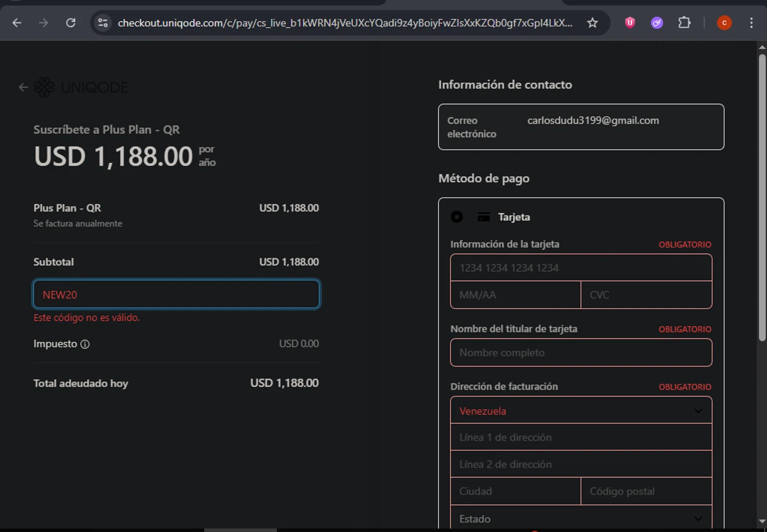Click the Impuesto amount USD 0.00
The height and width of the screenshot is (532, 767).
coord(299,344)
